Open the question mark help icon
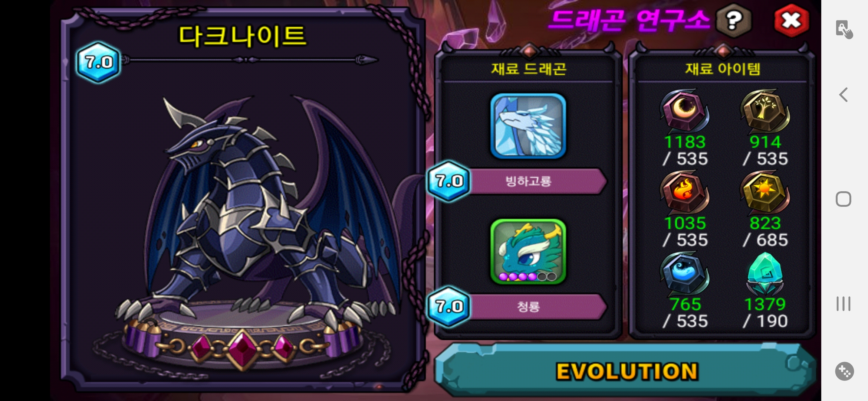868x401 pixels. [x=734, y=21]
